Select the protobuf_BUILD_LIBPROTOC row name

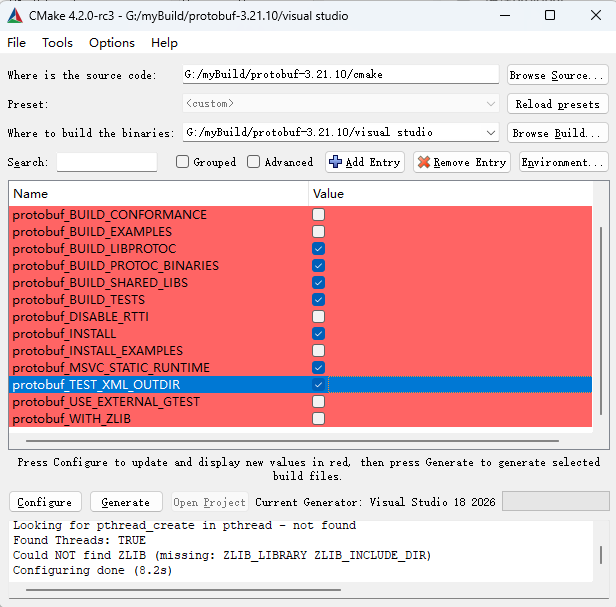[94, 248]
